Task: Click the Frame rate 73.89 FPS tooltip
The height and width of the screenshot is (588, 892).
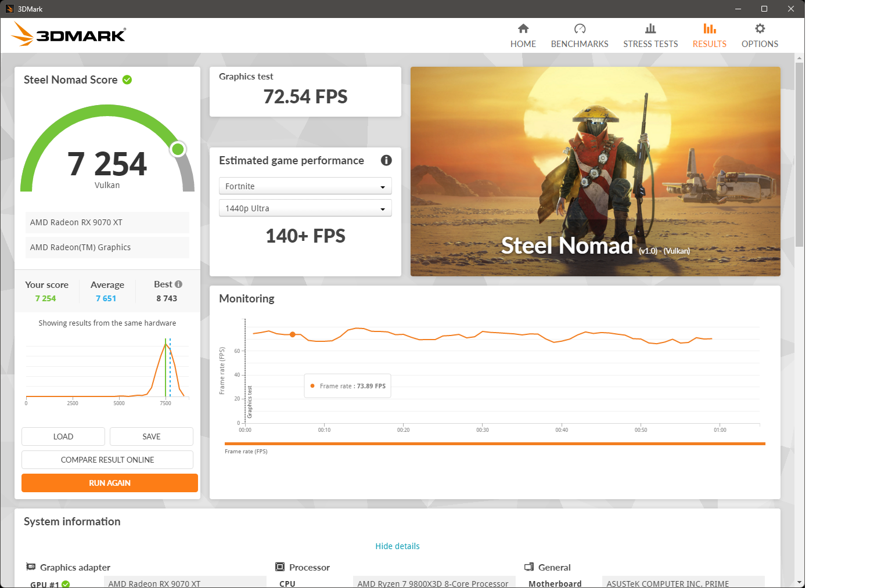Action: [348, 386]
